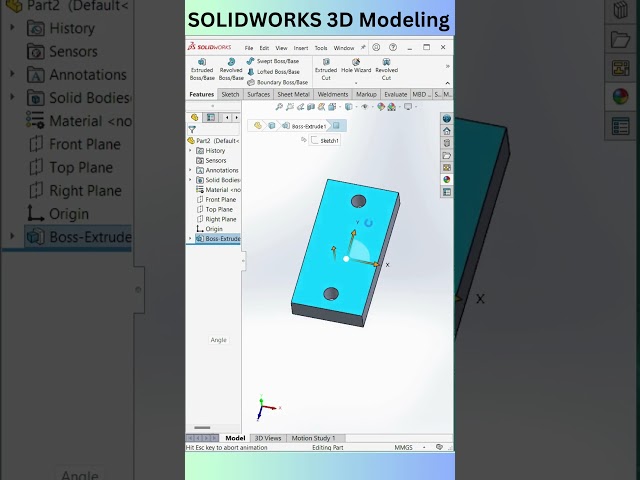The height and width of the screenshot is (480, 640).
Task: Click the message balloon icon in status bar
Action: (x=439, y=447)
